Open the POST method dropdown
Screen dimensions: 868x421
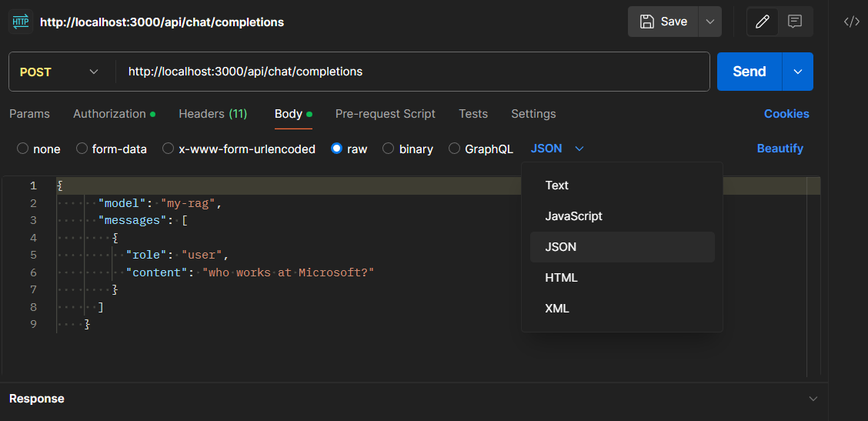click(x=60, y=72)
